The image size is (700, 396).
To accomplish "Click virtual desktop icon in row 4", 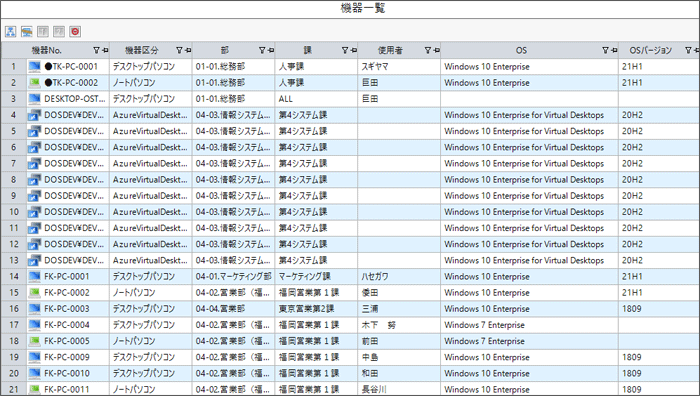I will [x=34, y=115].
